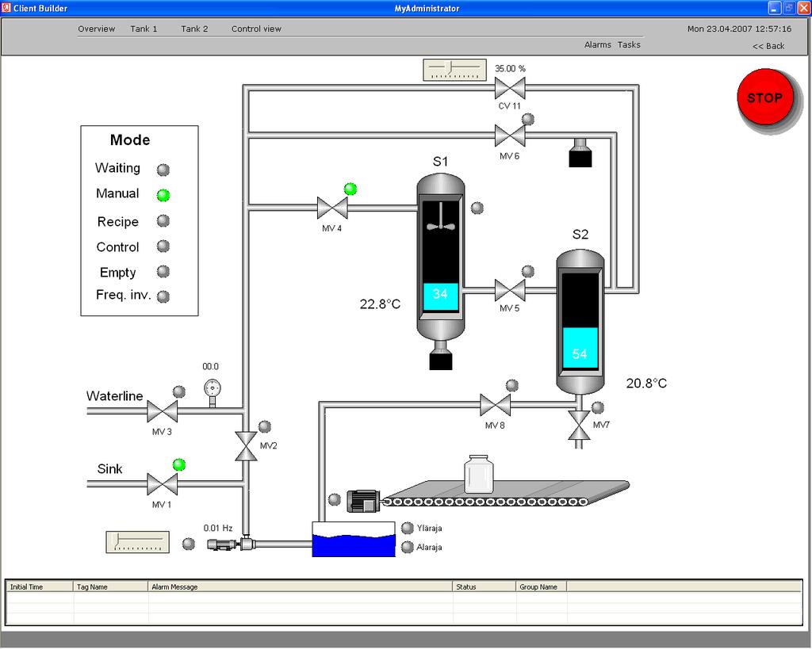Screen dimensions: 812x649
Task: Click the black heater block under S1
Action: tap(441, 361)
